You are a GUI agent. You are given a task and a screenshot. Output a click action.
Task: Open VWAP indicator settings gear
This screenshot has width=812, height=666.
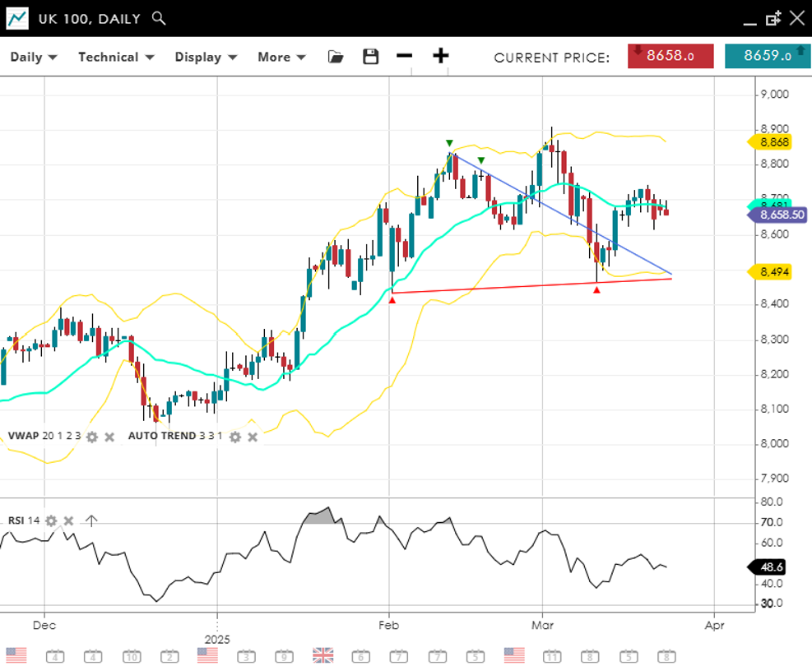tap(92, 437)
